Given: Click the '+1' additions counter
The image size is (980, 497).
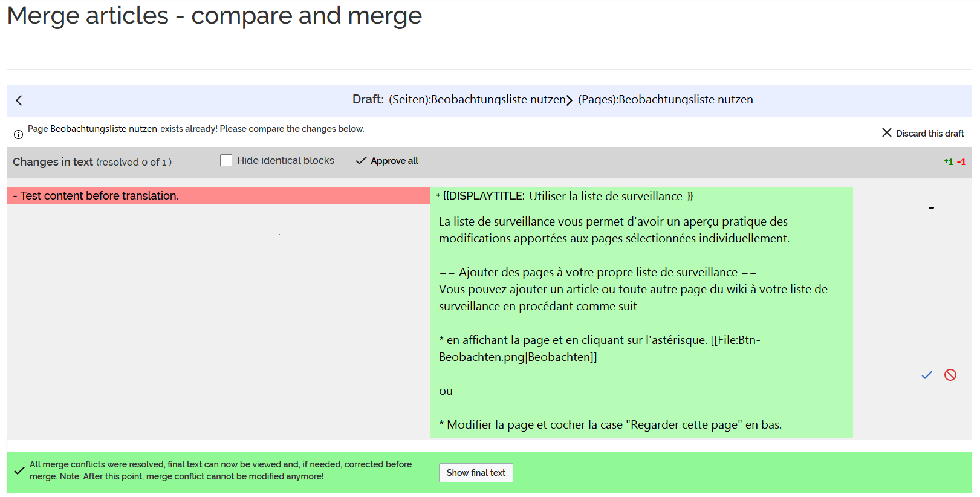Looking at the screenshot, I should coord(949,162).
